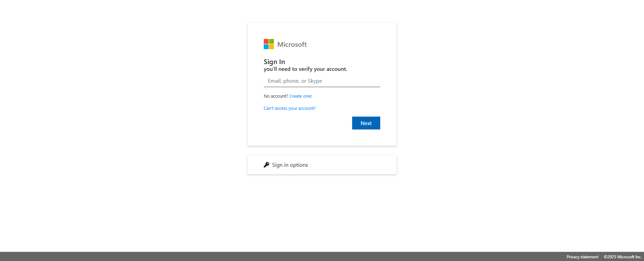Image resolution: width=644 pixels, height=261 pixels.
Task: Open Can't access your account? link
Action: pyautogui.click(x=290, y=108)
